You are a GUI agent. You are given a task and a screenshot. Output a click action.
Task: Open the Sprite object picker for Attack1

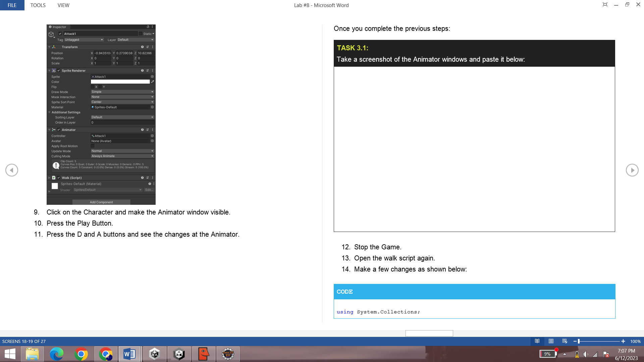152,77
